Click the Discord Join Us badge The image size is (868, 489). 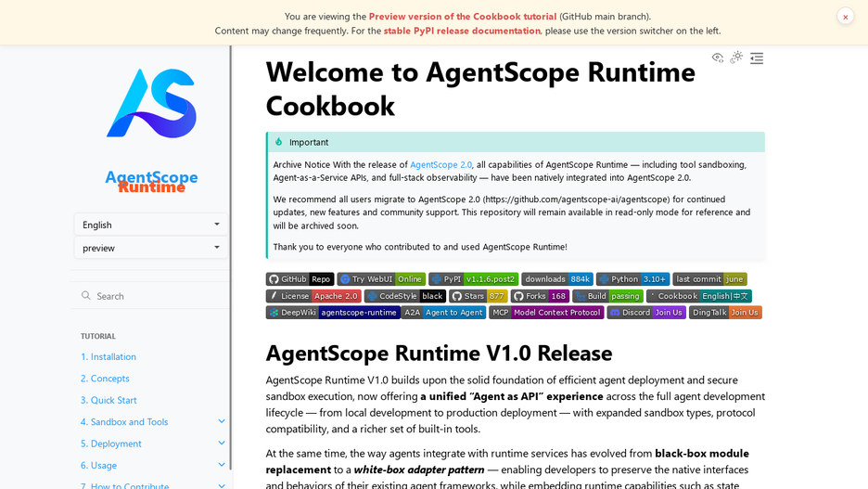tap(646, 313)
